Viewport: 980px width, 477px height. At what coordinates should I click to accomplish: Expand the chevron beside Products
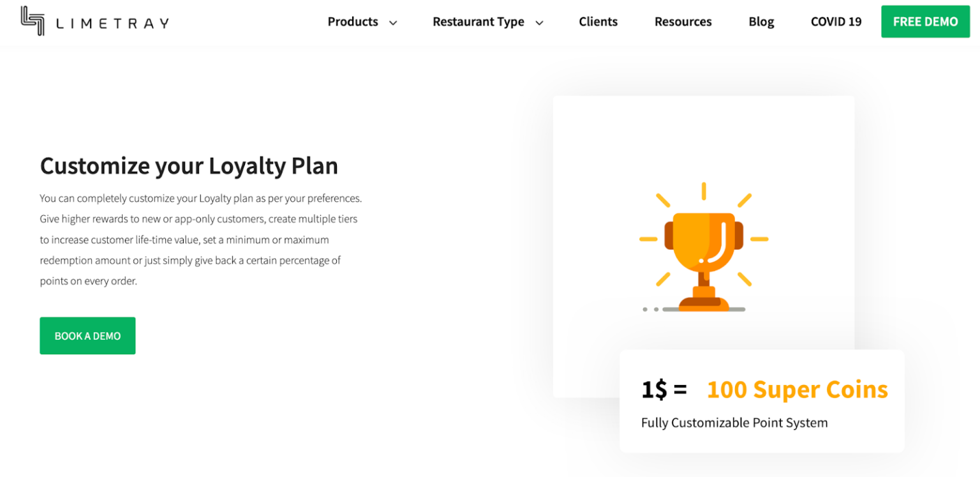click(393, 23)
